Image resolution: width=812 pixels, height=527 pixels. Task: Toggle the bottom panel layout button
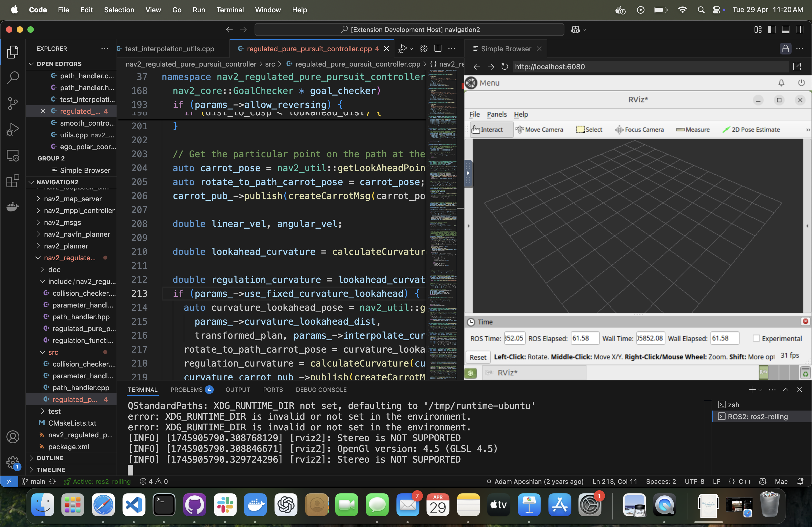click(785, 30)
